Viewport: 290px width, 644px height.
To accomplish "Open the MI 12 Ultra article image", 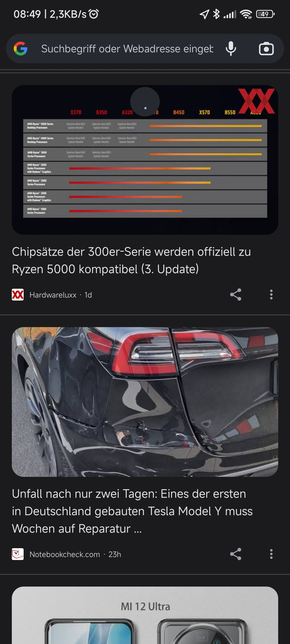I will coord(145,615).
